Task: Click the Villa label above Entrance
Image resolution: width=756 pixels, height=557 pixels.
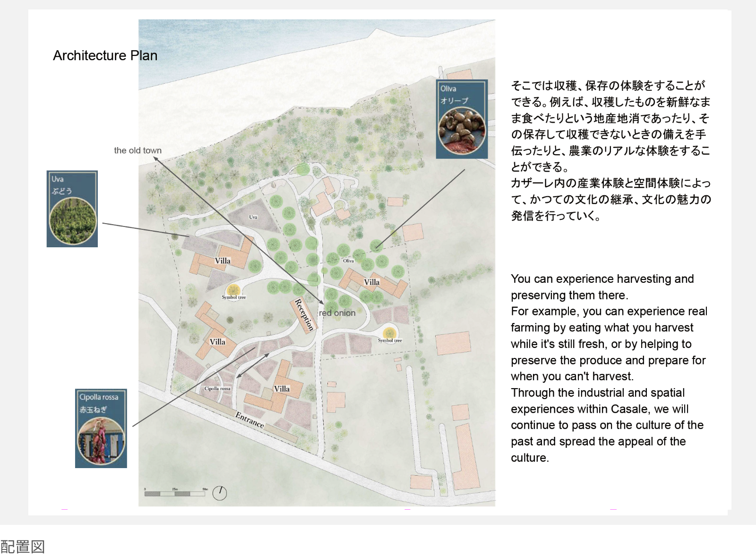Action: pyautogui.click(x=282, y=389)
